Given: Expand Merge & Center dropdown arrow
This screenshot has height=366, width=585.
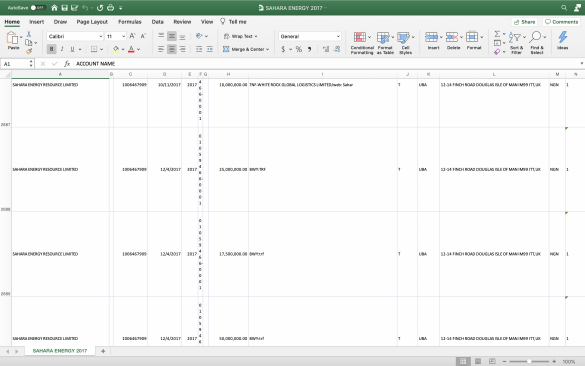Looking at the screenshot, I should coord(268,49).
